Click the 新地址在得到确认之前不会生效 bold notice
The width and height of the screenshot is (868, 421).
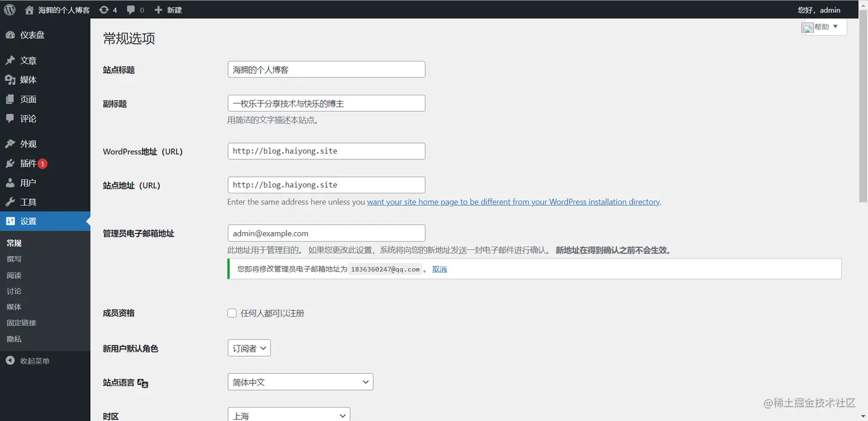coord(613,250)
